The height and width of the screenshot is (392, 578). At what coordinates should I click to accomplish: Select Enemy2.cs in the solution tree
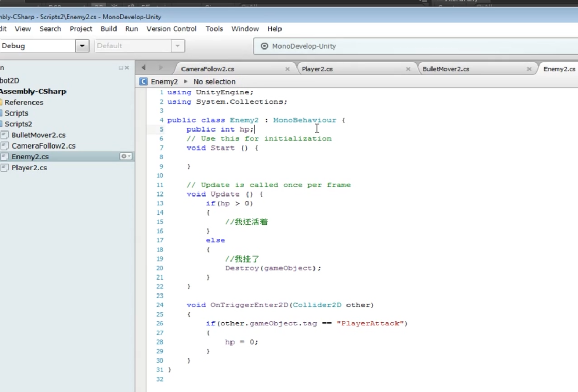(x=30, y=157)
